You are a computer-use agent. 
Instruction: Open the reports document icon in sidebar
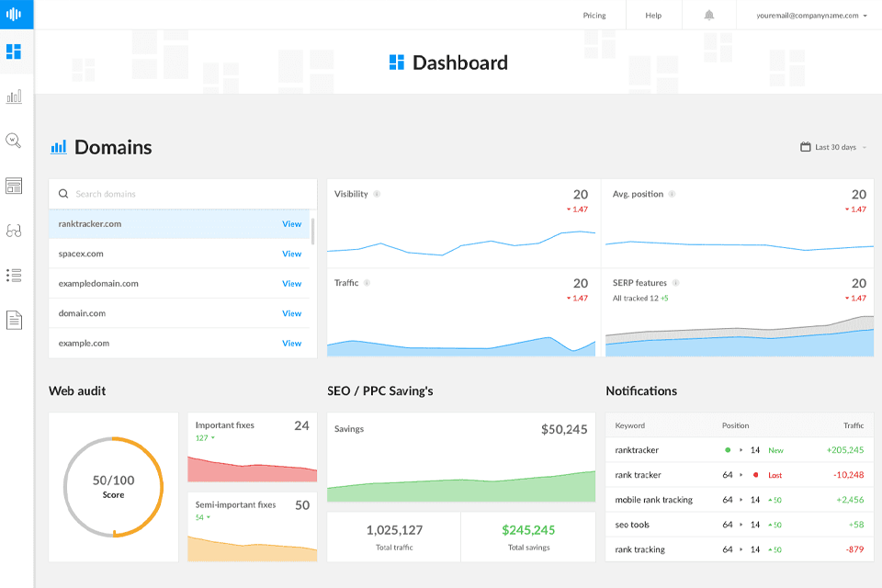[14, 319]
